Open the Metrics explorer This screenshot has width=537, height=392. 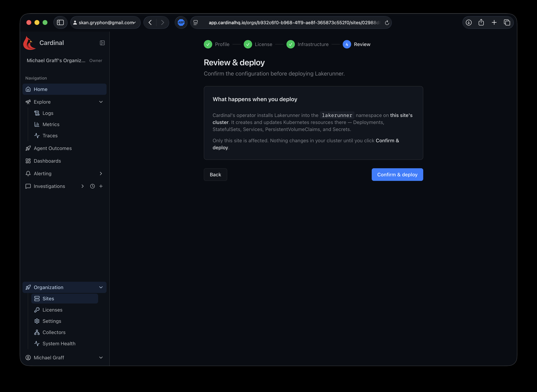pyautogui.click(x=64, y=124)
